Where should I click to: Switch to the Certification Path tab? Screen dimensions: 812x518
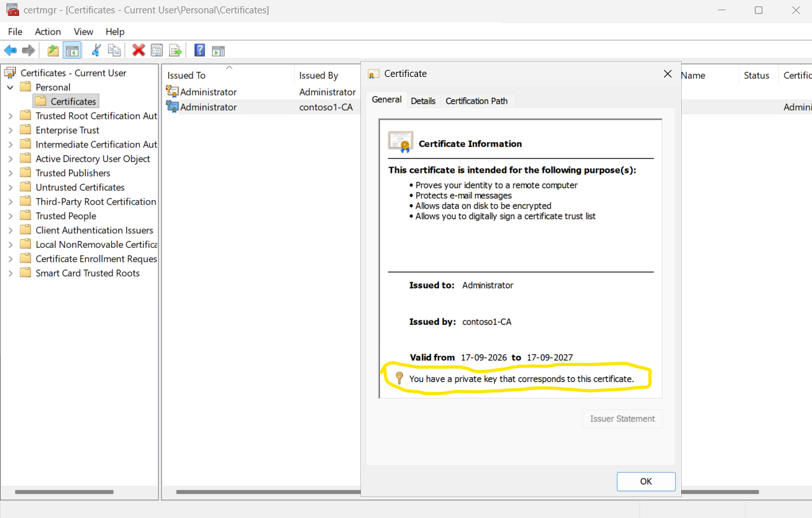(x=477, y=101)
